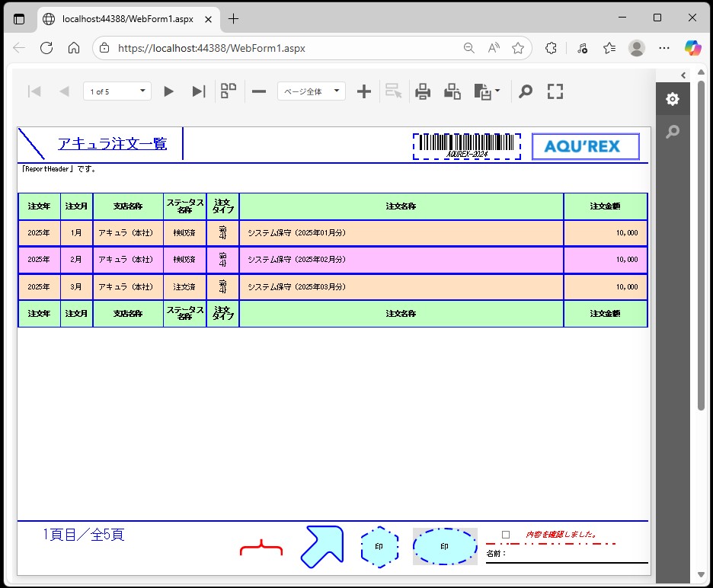Click the アキュラ注文一覧 title link
Image resolution: width=713 pixels, height=588 pixels.
(x=112, y=144)
